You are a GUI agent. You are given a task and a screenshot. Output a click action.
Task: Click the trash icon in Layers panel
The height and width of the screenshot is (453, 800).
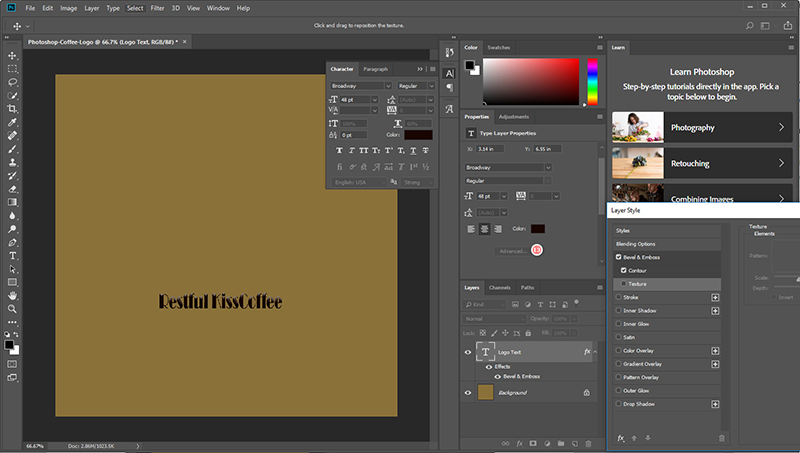coord(589,441)
